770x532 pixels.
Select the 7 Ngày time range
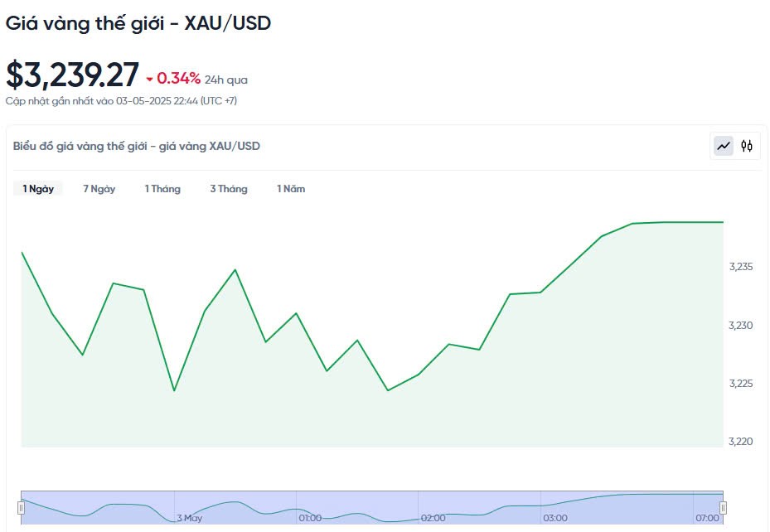pos(99,189)
